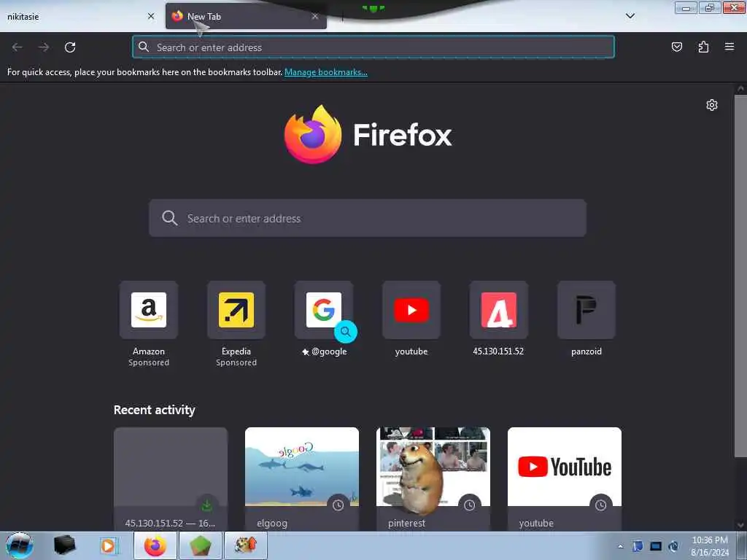Click the tray volume/globe icon
The height and width of the screenshot is (560, 747).
[673, 546]
